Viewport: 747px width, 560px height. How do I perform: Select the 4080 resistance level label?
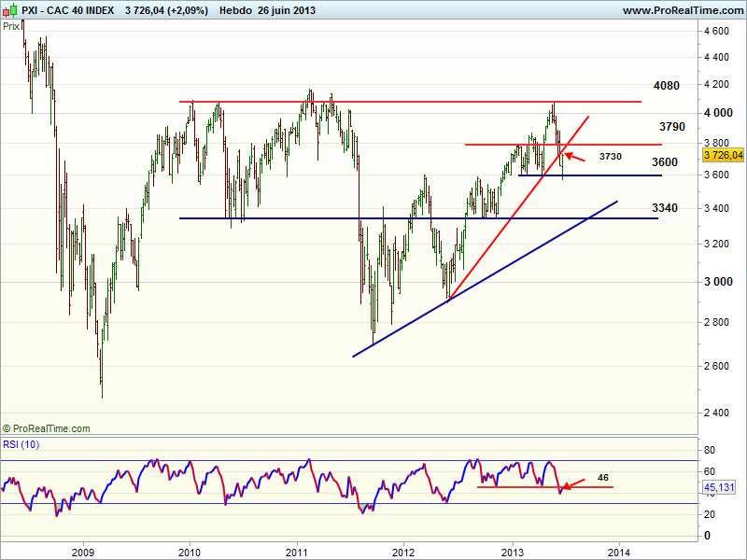[x=667, y=86]
